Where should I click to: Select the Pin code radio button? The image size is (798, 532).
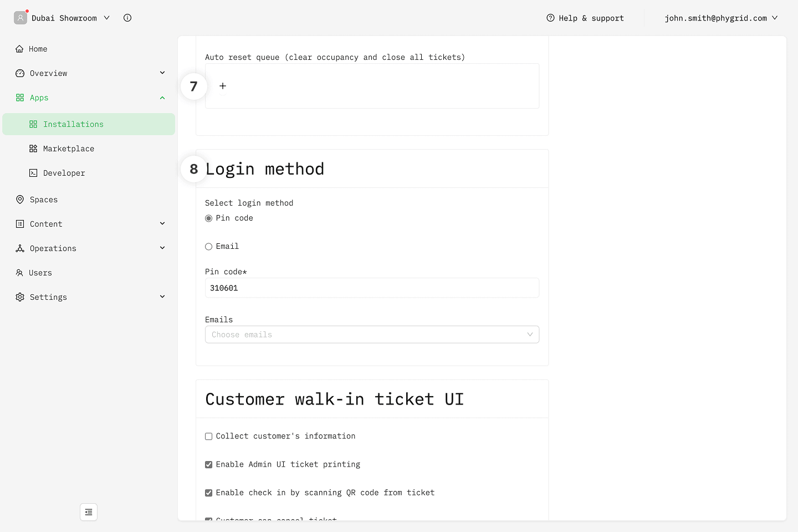[x=209, y=218]
